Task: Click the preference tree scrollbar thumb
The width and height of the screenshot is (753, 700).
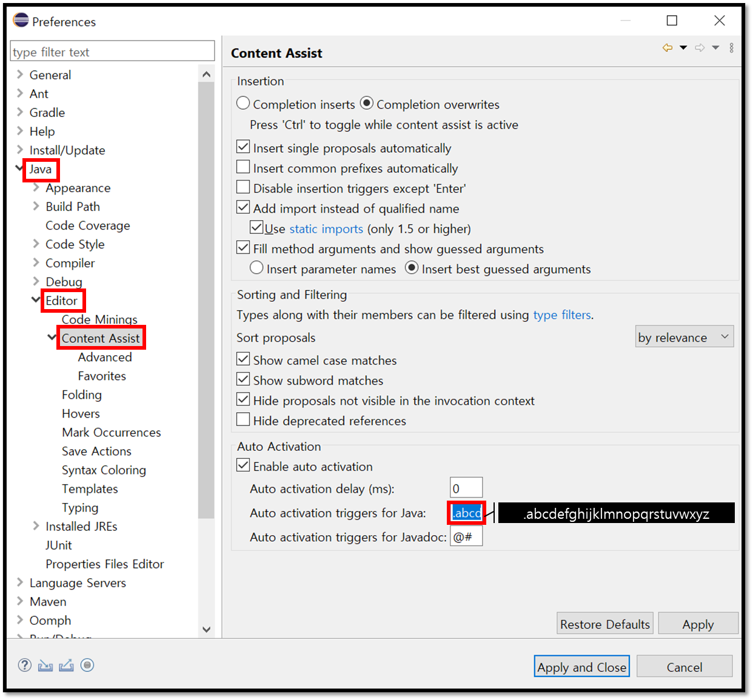Action: 206,300
